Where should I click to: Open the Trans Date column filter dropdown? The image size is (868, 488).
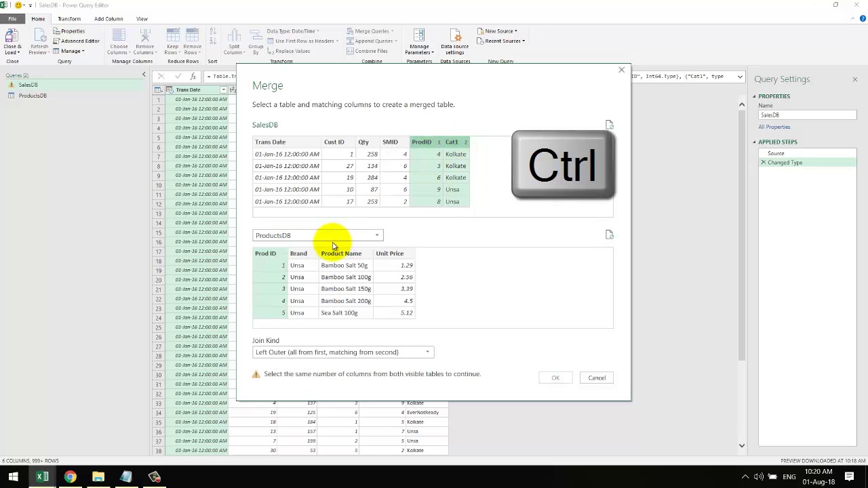point(223,89)
